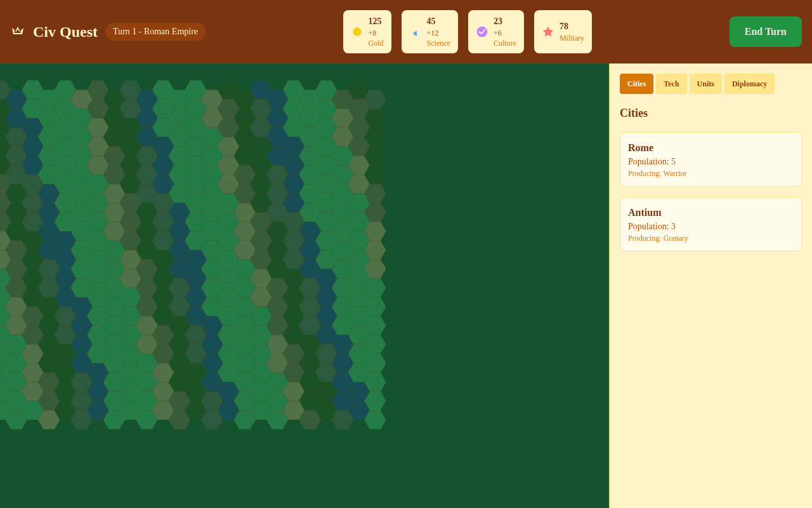812x508 pixels.
Task: Click the Military card showing 78
Action: coord(563,31)
